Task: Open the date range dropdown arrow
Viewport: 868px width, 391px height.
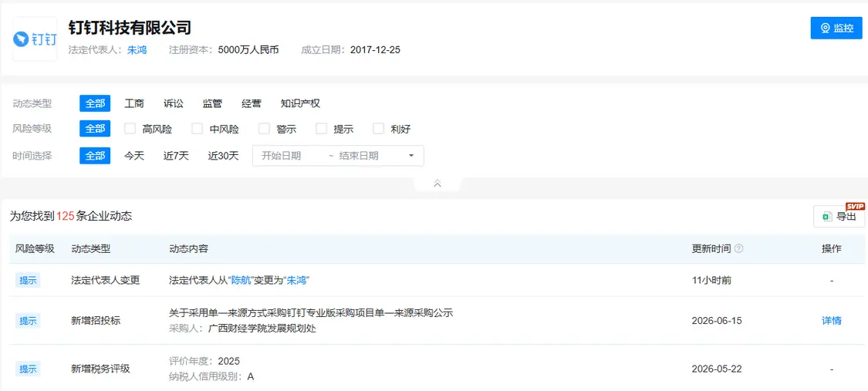Action: point(411,156)
